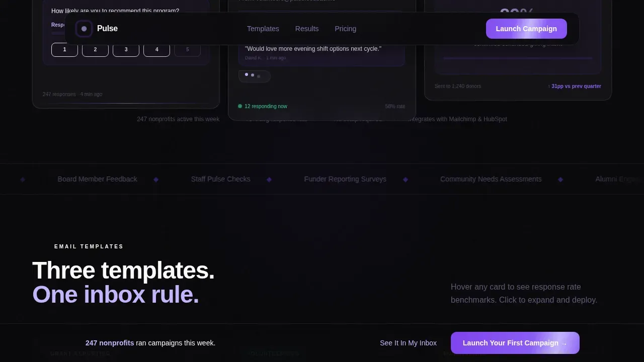Click the diamond separator before Board Member Feedback
This screenshot has width=644, height=362.
pos(23,179)
